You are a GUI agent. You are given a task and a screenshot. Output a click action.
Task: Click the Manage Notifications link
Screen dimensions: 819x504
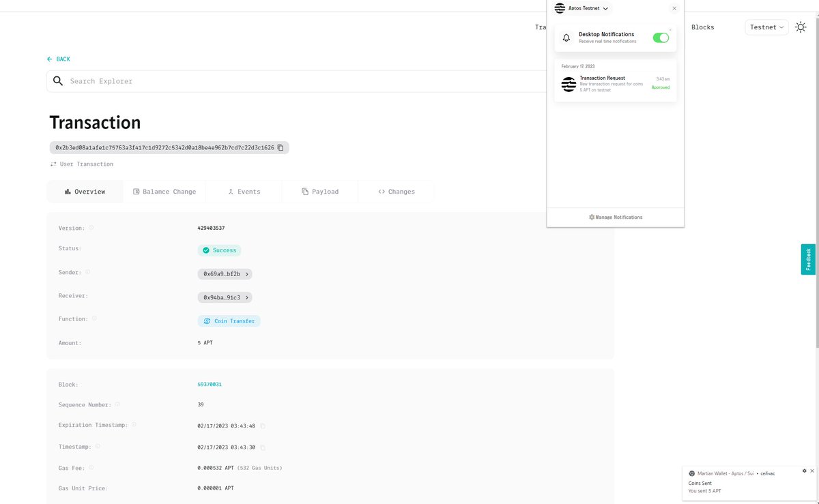click(x=616, y=218)
